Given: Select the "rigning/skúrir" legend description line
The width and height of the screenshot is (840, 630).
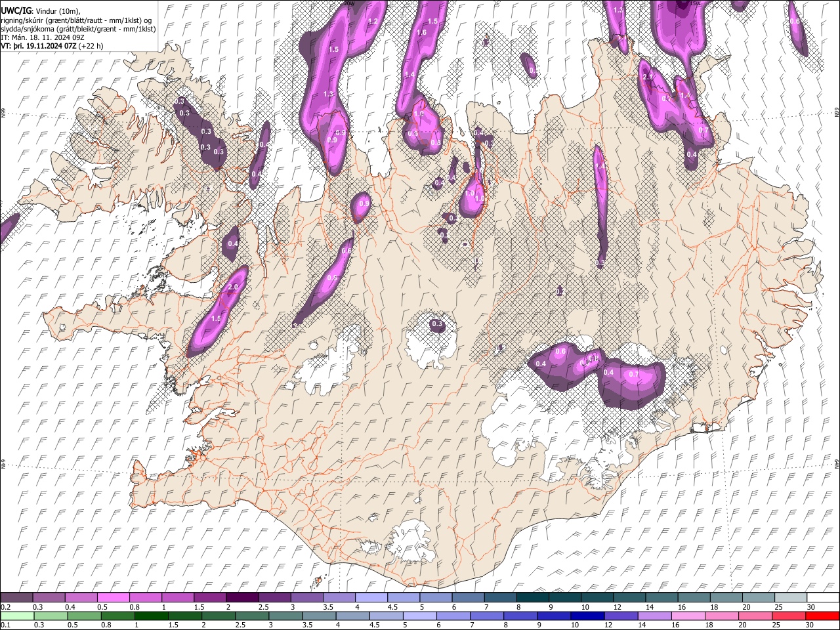Looking at the screenshot, I should (77, 20).
